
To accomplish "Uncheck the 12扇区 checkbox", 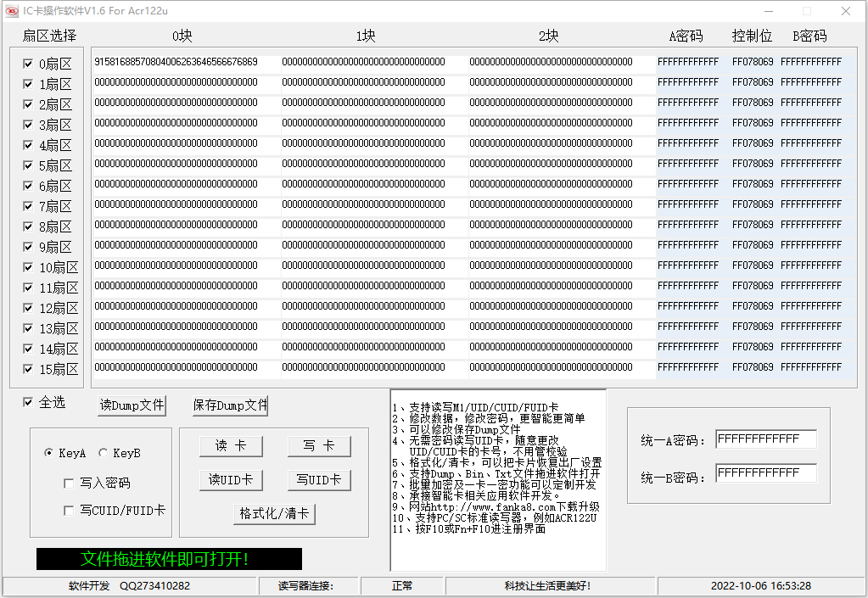I will coord(28,308).
